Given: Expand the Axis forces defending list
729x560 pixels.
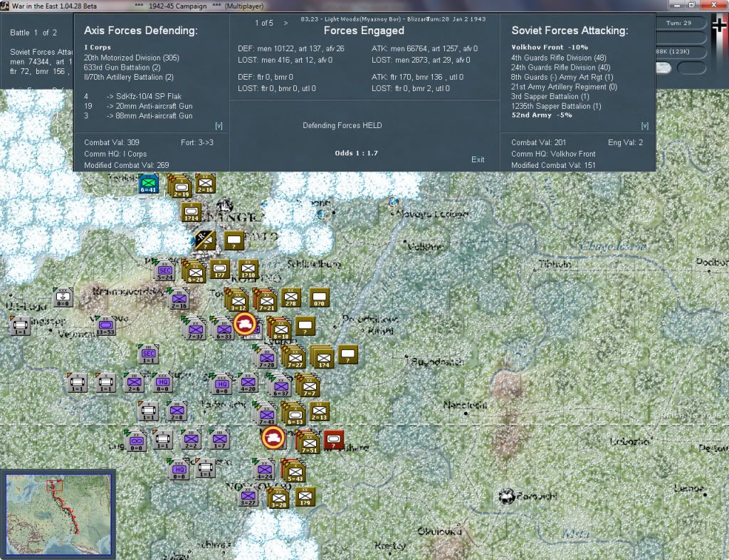Looking at the screenshot, I should (x=219, y=126).
